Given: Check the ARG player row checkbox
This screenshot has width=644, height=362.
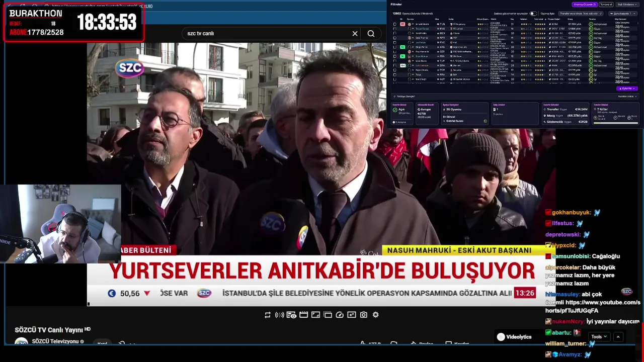Looking at the screenshot, I should pos(395,47).
